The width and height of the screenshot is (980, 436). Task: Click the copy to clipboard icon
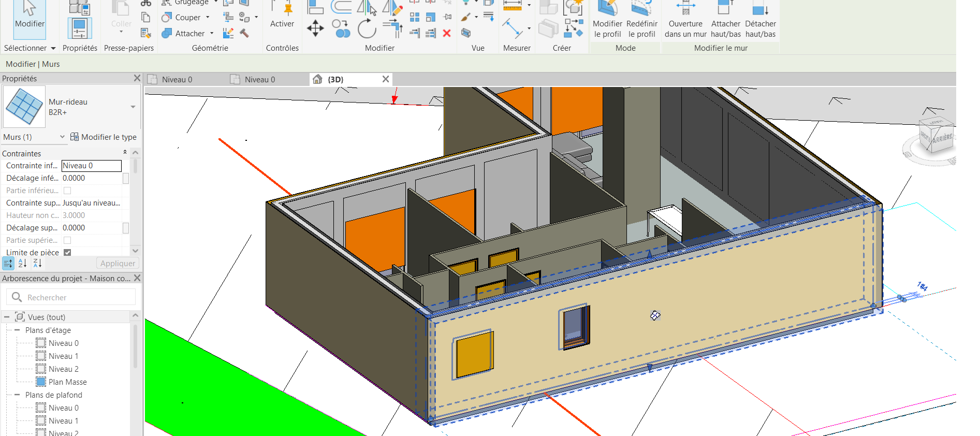pyautogui.click(x=146, y=17)
